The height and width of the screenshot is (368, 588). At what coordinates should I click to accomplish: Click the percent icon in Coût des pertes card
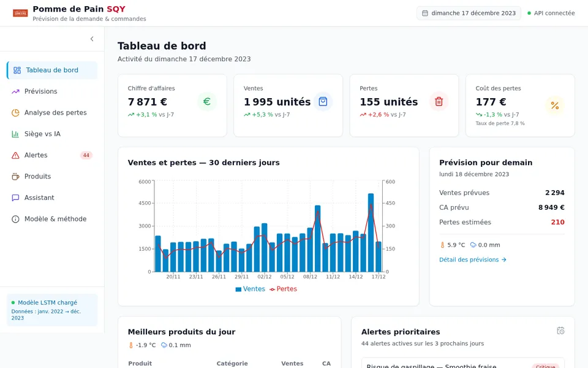555,106
